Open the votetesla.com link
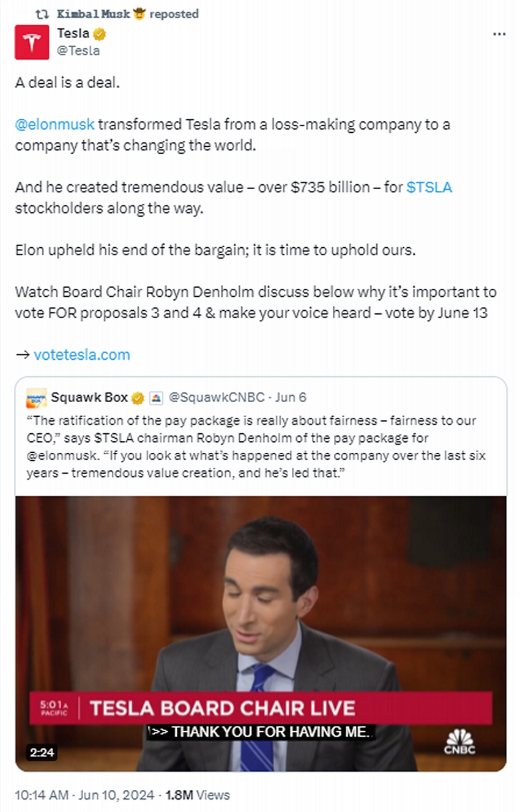The height and width of the screenshot is (812, 520). 81,354
